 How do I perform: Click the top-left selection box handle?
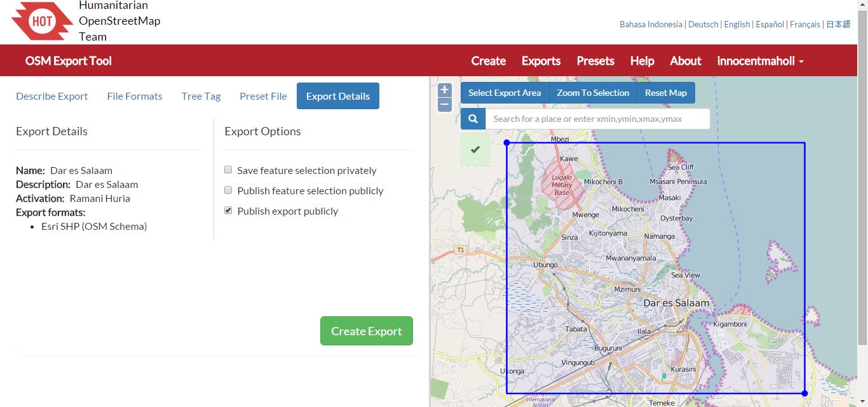point(506,143)
